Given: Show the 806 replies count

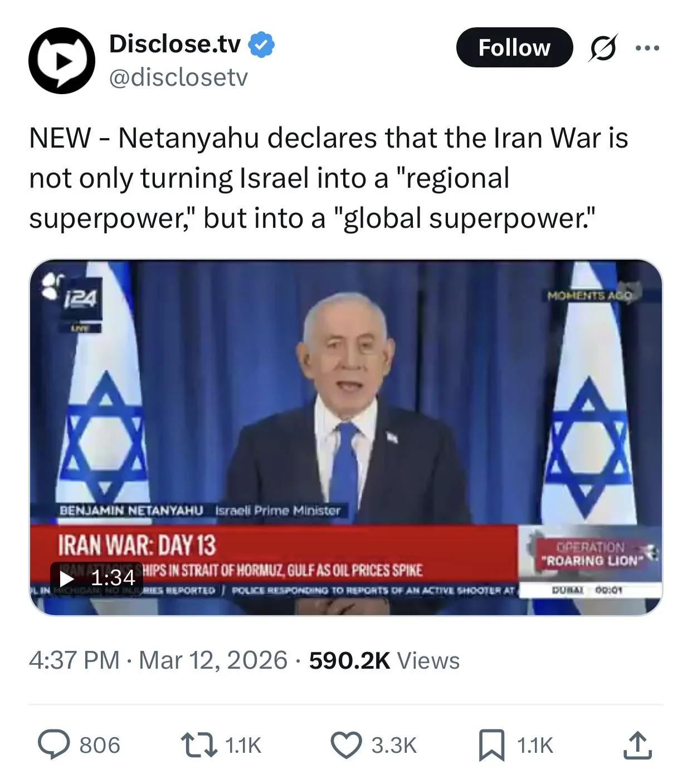Looking at the screenshot, I should 100,745.
